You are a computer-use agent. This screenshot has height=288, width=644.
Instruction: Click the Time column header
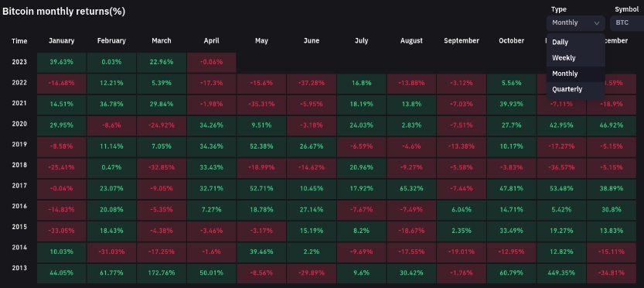pos(19,41)
